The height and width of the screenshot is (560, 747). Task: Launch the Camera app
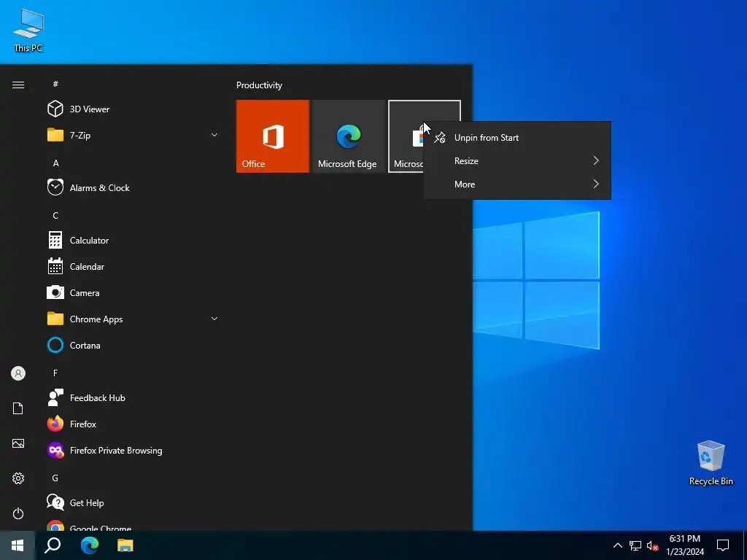133,293
